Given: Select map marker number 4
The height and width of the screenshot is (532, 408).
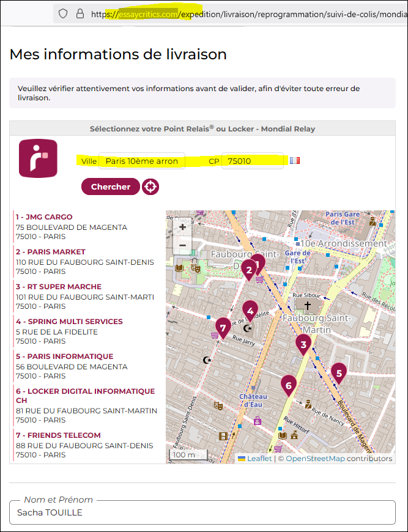Looking at the screenshot, I should pyautogui.click(x=249, y=311).
